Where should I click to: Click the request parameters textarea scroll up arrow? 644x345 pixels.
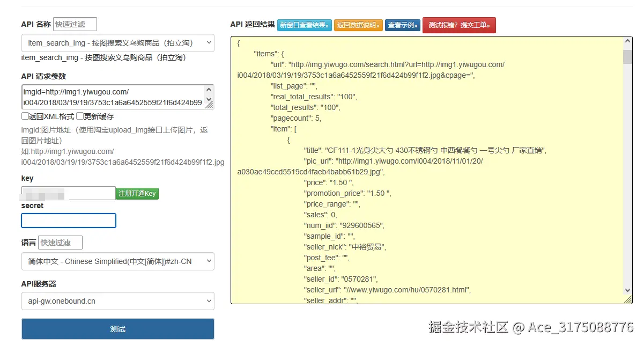pyautogui.click(x=209, y=89)
